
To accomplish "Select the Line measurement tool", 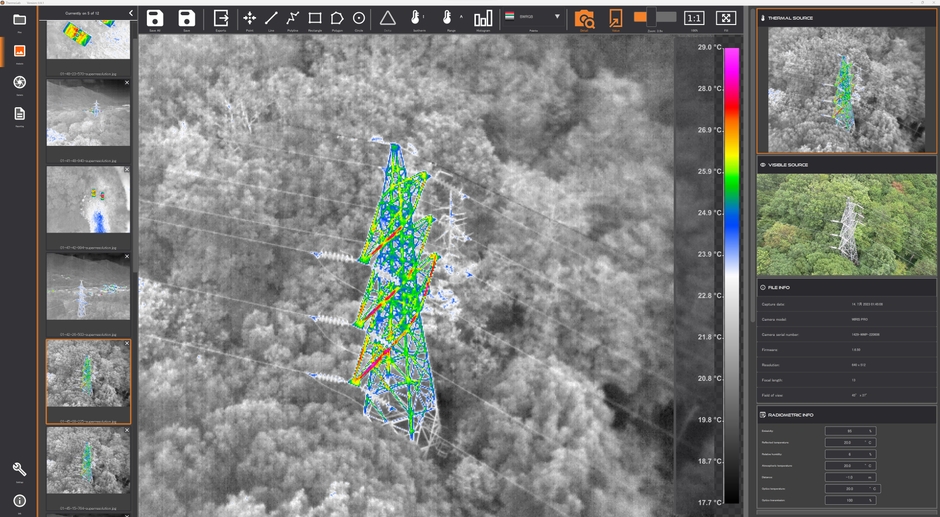I will tap(271, 19).
